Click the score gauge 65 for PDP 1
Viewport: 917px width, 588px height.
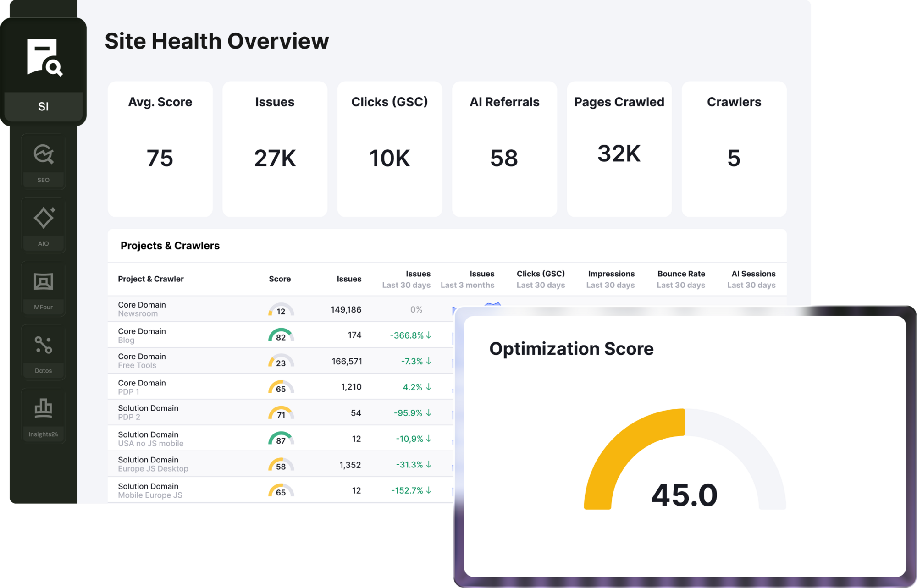coord(281,387)
